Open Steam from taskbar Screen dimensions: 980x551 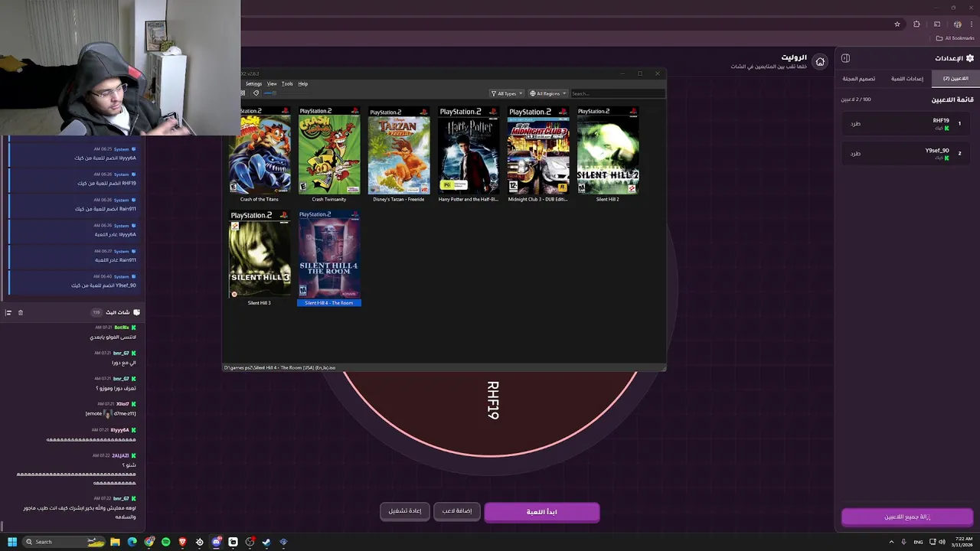pyautogui.click(x=266, y=542)
